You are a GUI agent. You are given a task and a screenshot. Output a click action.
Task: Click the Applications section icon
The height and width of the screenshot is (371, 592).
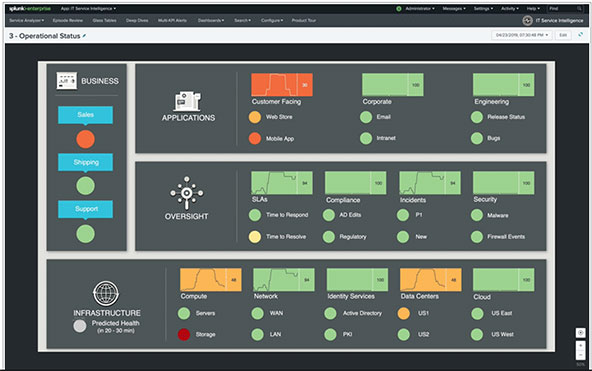187,101
